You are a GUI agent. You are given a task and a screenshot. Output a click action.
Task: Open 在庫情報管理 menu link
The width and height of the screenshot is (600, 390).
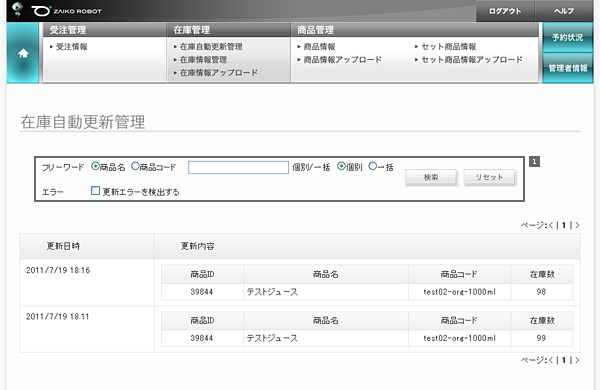pos(203,60)
